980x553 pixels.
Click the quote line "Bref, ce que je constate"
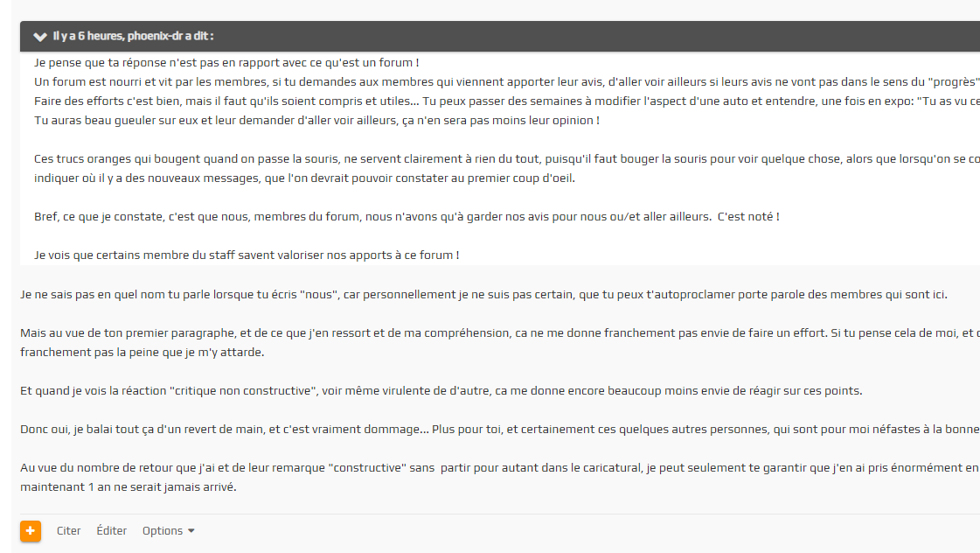(407, 216)
